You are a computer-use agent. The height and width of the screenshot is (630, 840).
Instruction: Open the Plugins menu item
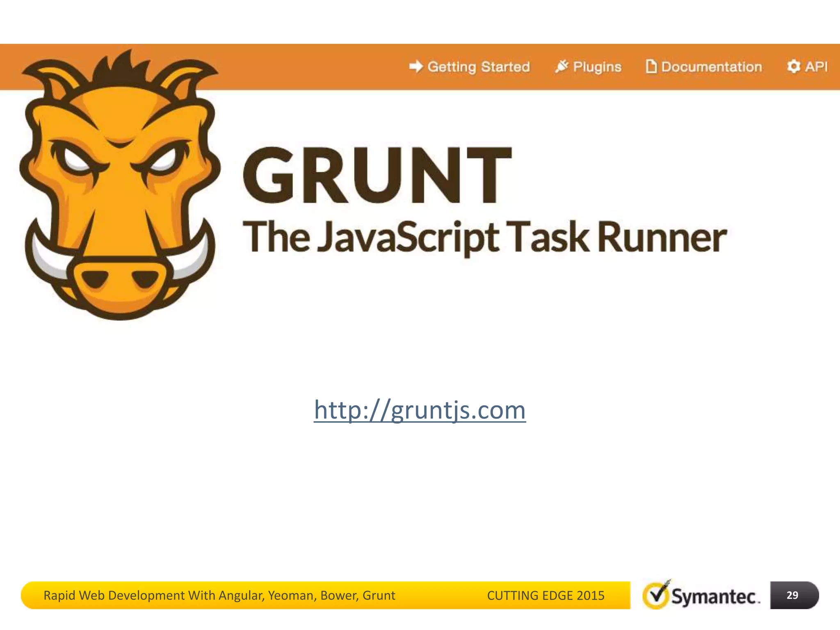coord(597,67)
